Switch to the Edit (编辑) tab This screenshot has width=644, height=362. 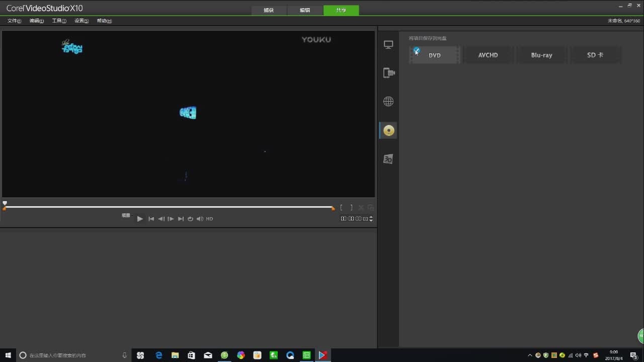point(305,10)
